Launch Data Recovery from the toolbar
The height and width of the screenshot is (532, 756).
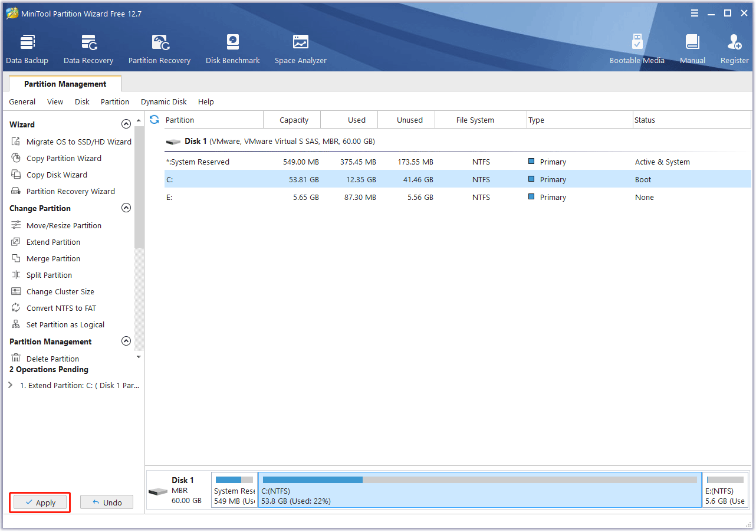pos(88,50)
